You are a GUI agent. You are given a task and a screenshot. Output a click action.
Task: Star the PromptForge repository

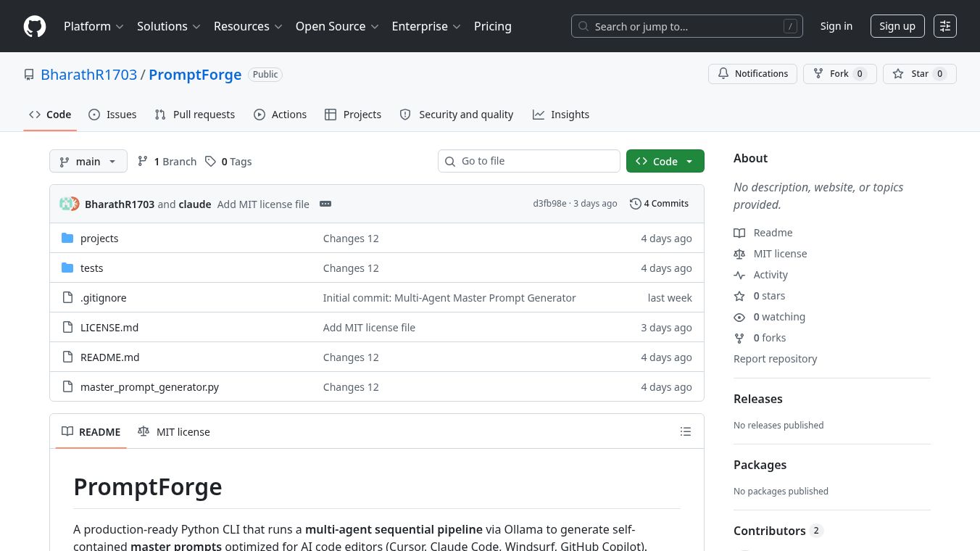(x=920, y=74)
